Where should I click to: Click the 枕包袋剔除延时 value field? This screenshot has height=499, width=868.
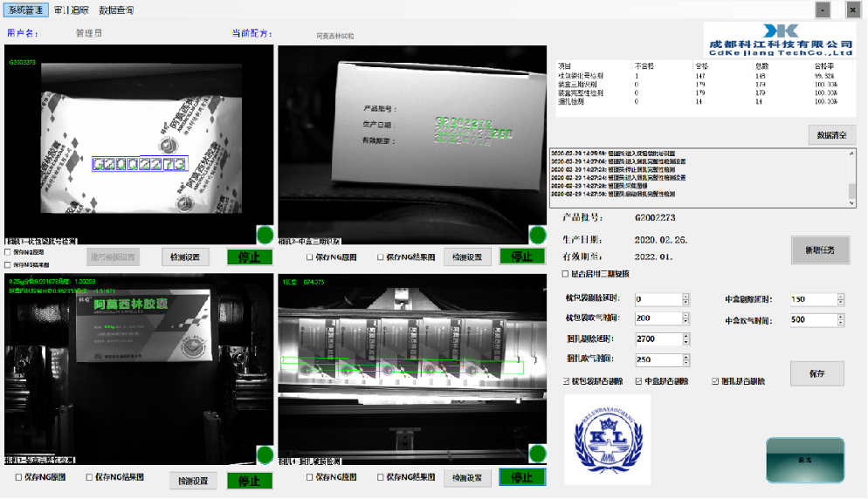pos(658,299)
